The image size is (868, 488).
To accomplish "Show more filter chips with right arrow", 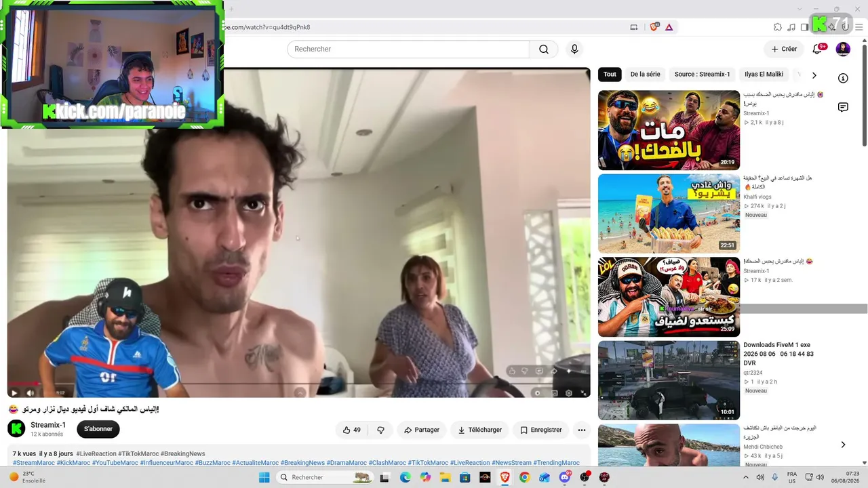I will 814,75.
